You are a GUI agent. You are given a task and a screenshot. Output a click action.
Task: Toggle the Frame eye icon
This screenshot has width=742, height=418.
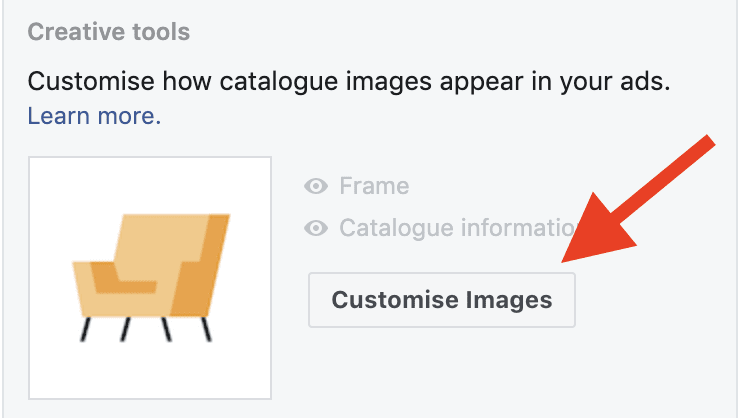[x=317, y=186]
